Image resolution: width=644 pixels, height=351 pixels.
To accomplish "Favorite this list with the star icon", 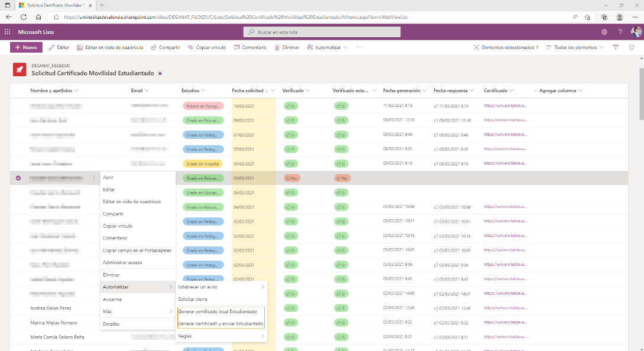I will [160, 73].
